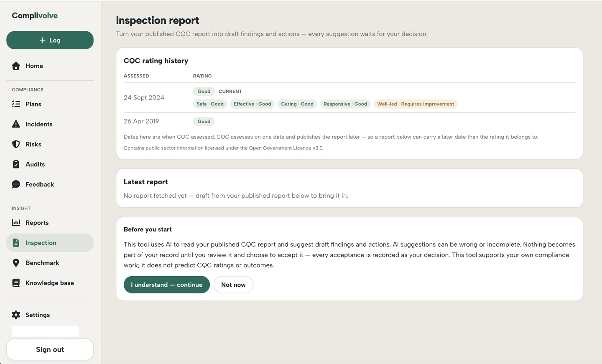Click the Complivolve logo
The height and width of the screenshot is (364, 602).
tap(35, 15)
